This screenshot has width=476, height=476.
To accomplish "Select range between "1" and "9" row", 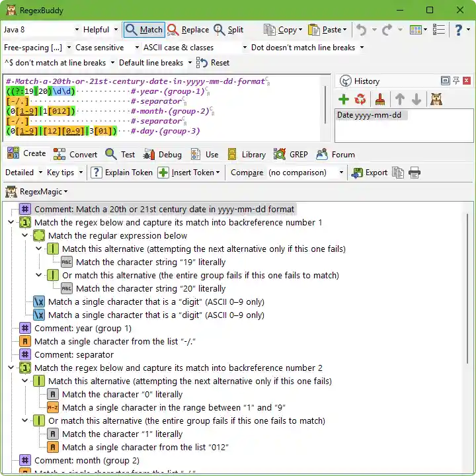I will 167,407.
